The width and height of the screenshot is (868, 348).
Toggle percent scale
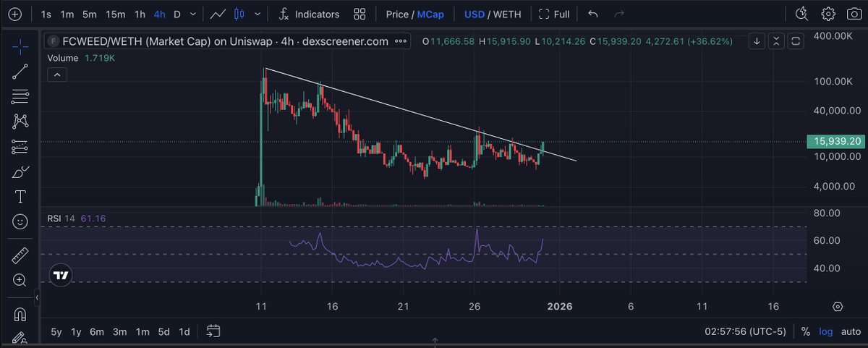[x=805, y=332]
